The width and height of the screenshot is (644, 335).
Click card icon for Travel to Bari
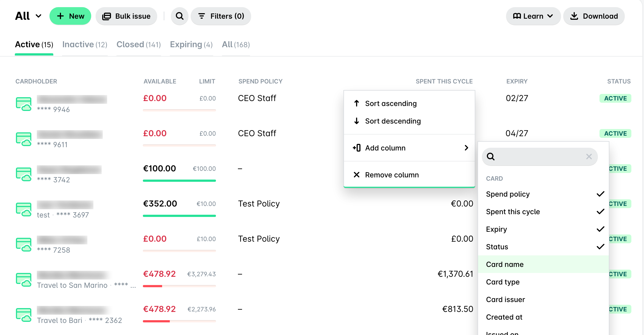(24, 315)
